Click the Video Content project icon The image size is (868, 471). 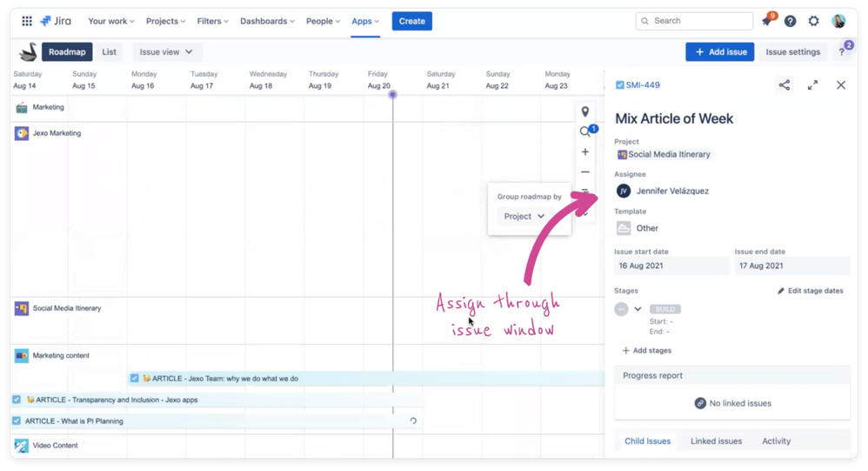pyautogui.click(x=22, y=446)
